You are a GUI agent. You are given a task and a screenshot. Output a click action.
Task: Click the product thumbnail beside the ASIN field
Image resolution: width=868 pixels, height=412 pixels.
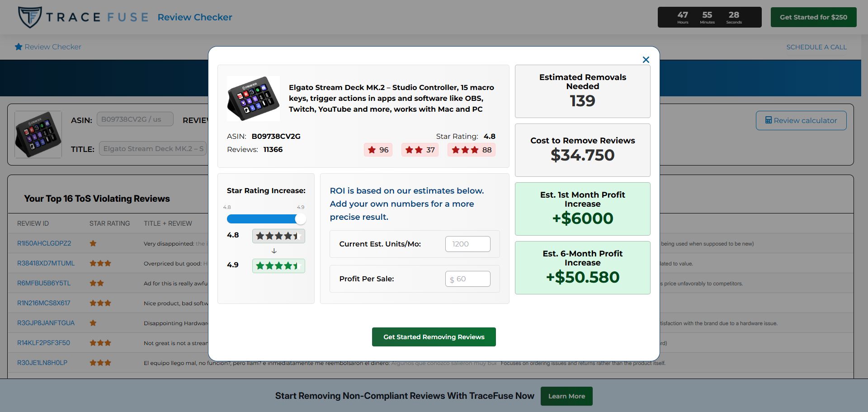38,134
